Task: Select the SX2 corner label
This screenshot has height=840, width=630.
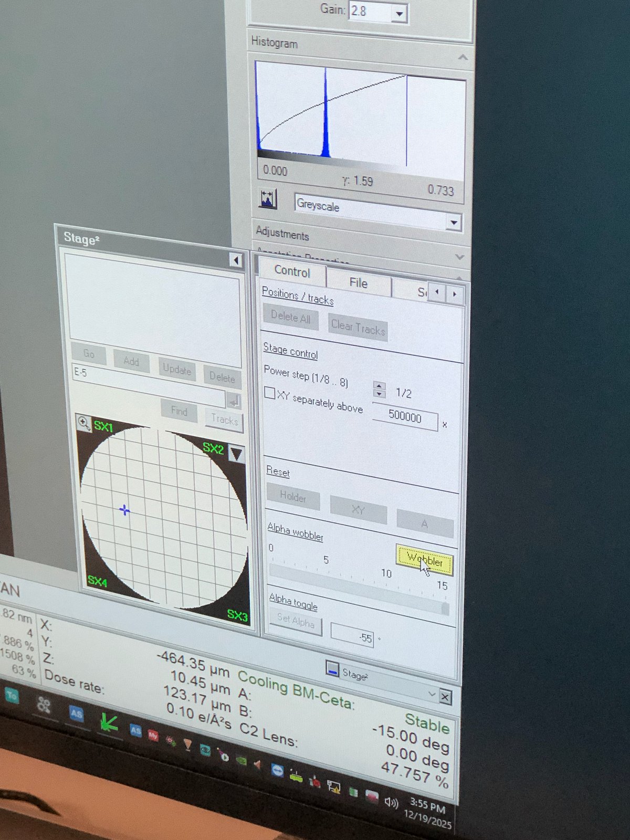Action: (213, 448)
